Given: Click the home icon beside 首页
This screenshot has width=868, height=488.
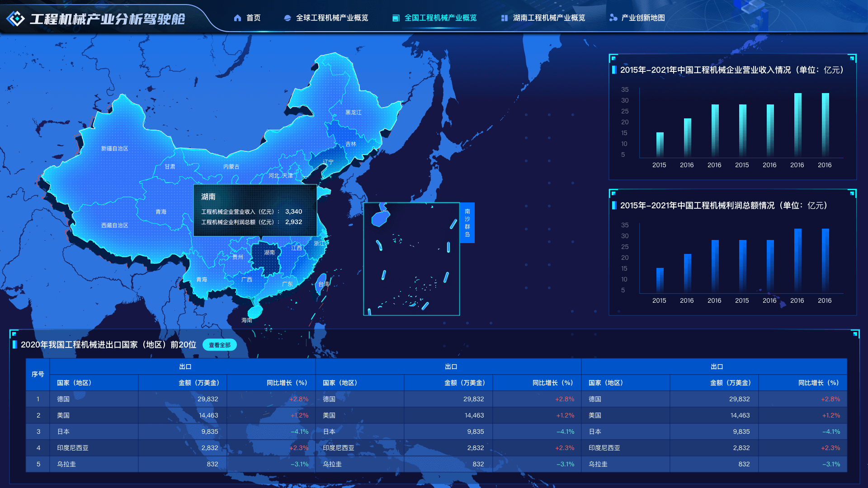Looking at the screenshot, I should point(237,18).
